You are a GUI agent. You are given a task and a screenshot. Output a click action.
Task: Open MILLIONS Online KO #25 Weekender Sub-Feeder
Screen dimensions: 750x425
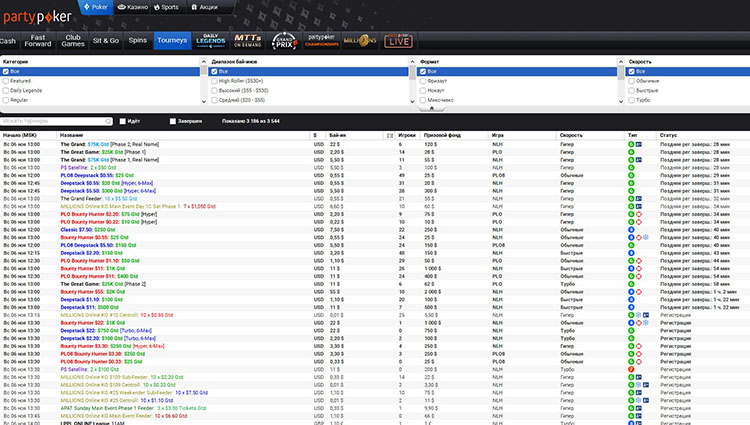click(x=134, y=392)
